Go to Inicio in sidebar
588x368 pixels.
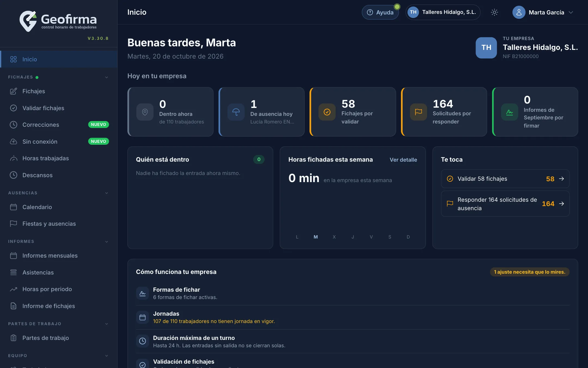click(x=59, y=59)
